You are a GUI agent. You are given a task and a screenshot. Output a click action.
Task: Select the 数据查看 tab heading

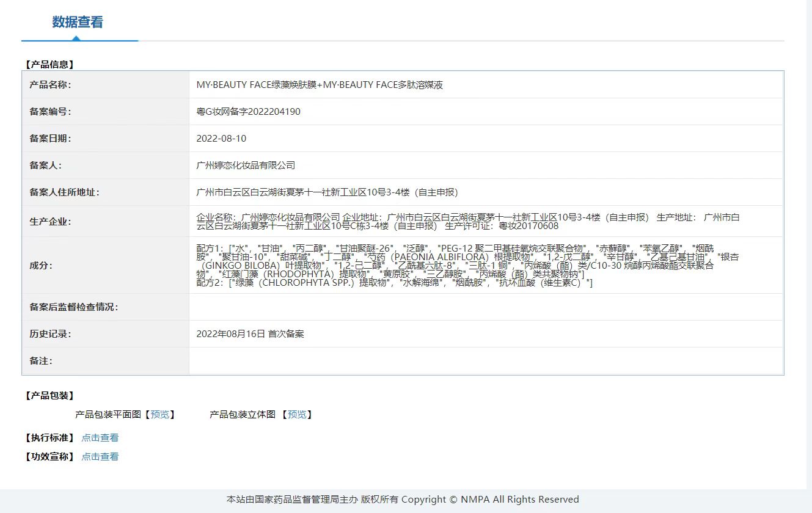click(78, 22)
